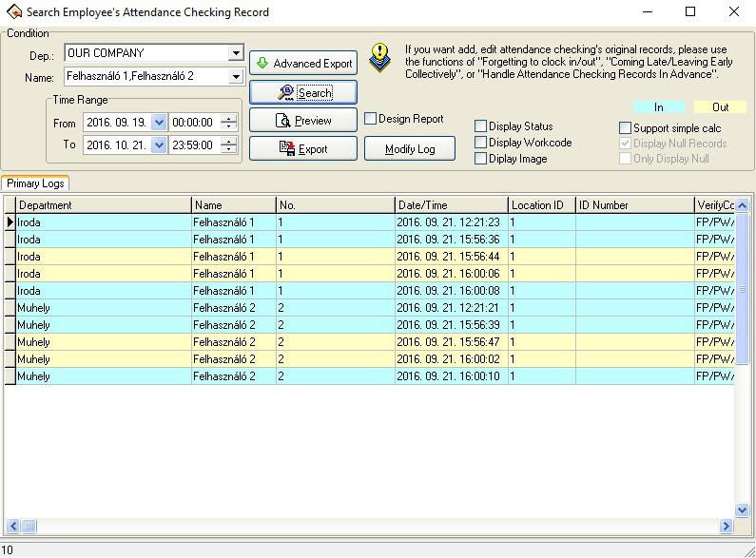
Task: Click the lightbulb hint icon
Action: [x=380, y=57]
